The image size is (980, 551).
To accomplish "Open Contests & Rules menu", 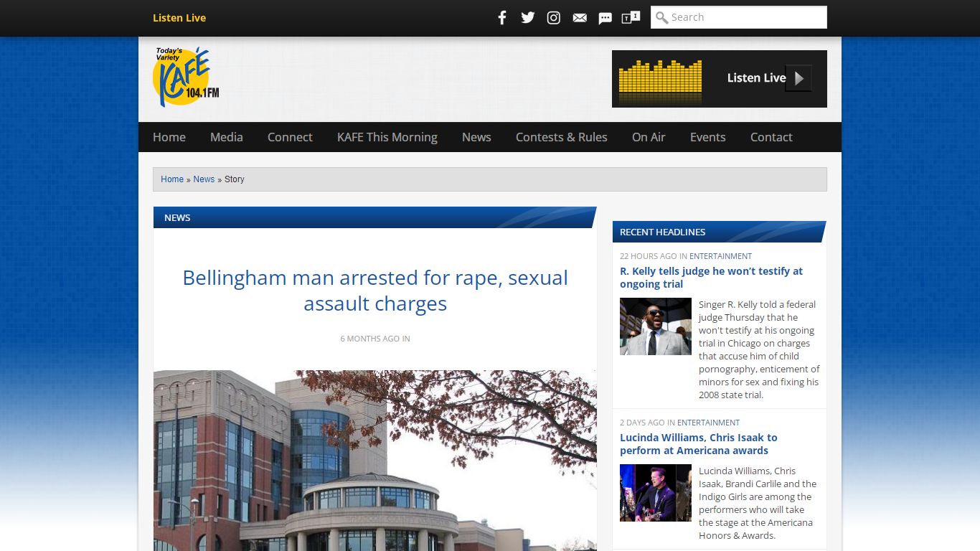I will [562, 137].
